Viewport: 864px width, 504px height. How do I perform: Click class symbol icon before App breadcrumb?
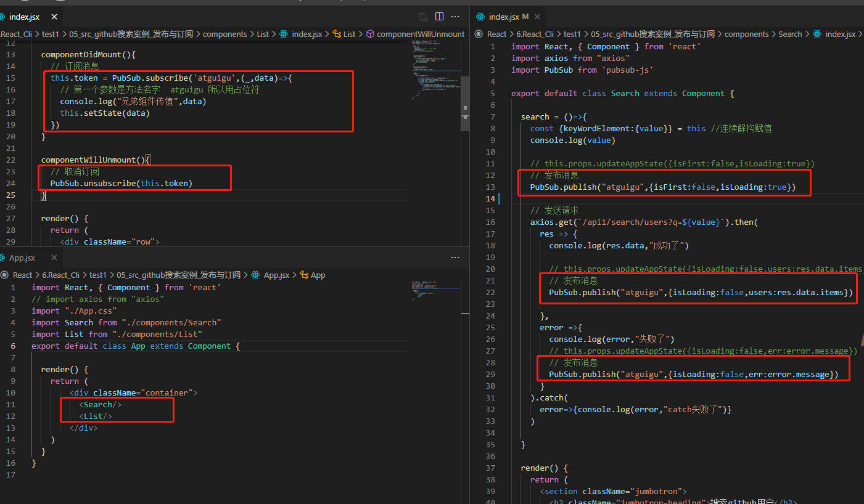point(304,275)
